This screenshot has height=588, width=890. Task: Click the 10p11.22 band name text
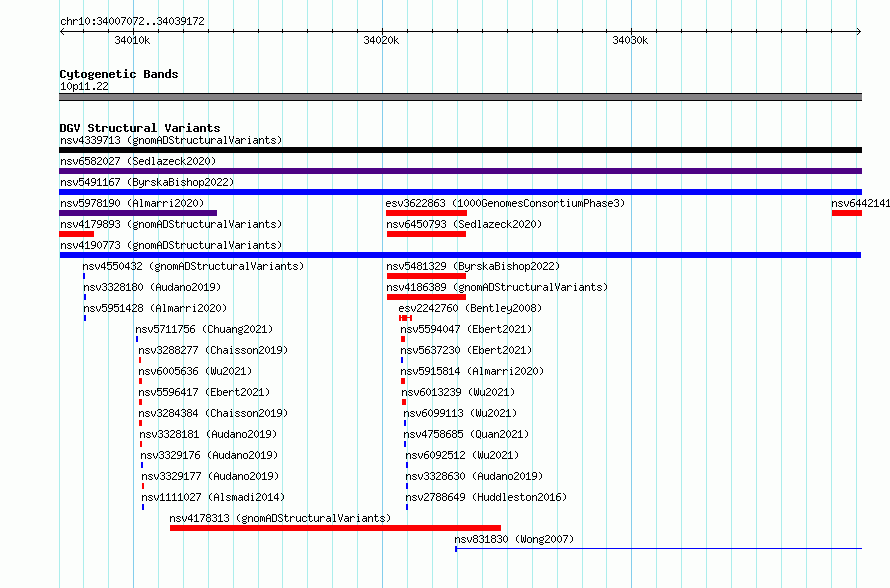[84, 86]
